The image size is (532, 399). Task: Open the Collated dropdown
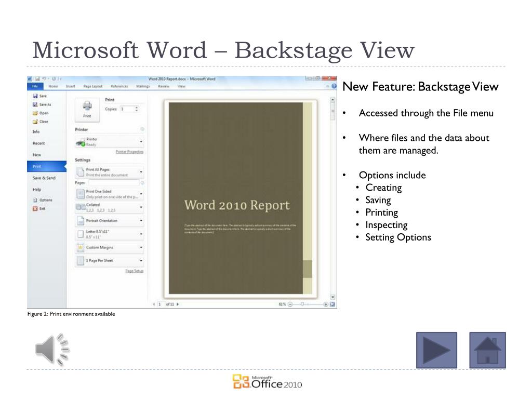coord(109,207)
